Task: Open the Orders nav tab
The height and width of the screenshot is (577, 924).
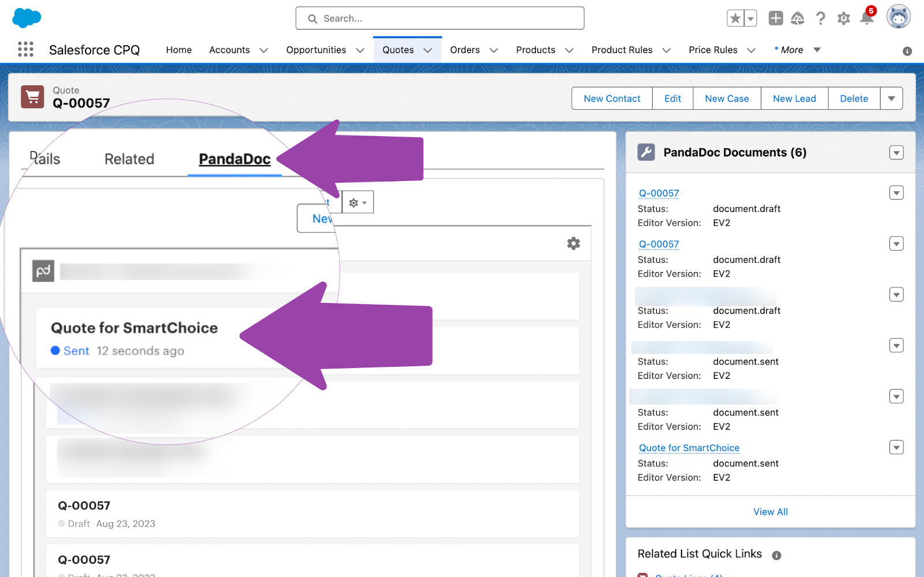Action: point(465,50)
